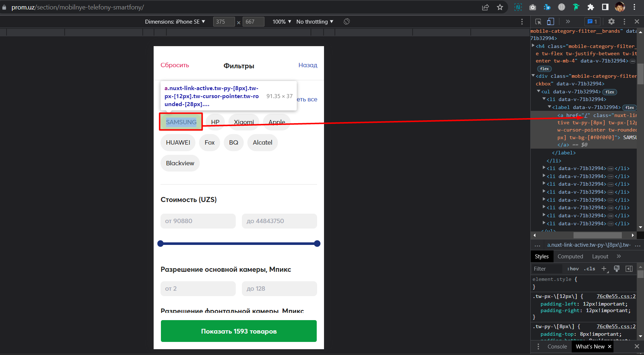This screenshot has height=355, width=644.
Task: Click the profile avatar picture
Action: coord(620,7)
